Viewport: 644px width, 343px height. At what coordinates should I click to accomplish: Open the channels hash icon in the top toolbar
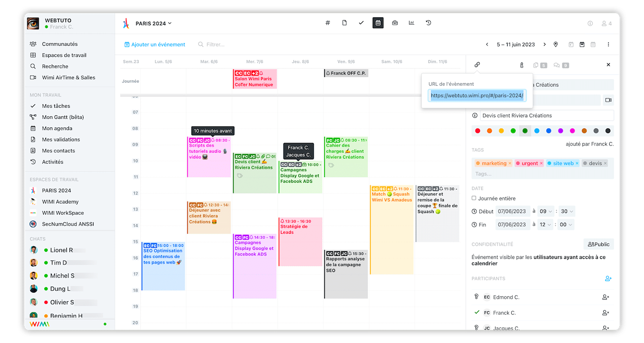click(x=328, y=23)
